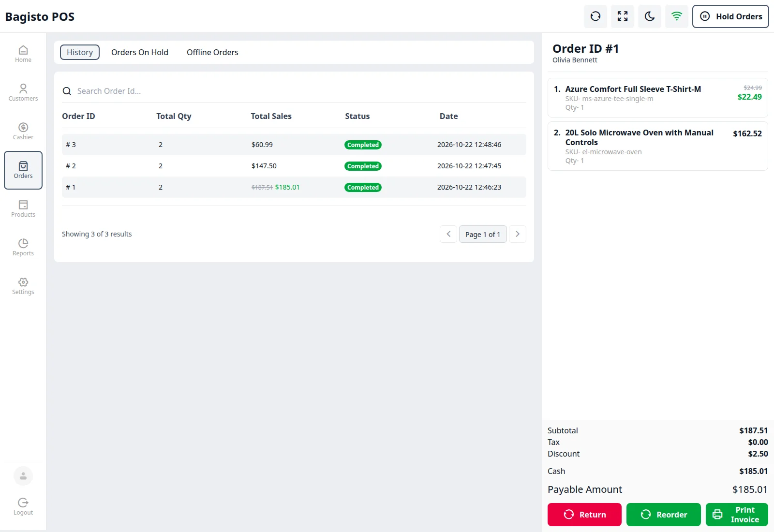This screenshot has height=532, width=774.
Task: Open the Home sidebar icon
Action: point(23,54)
